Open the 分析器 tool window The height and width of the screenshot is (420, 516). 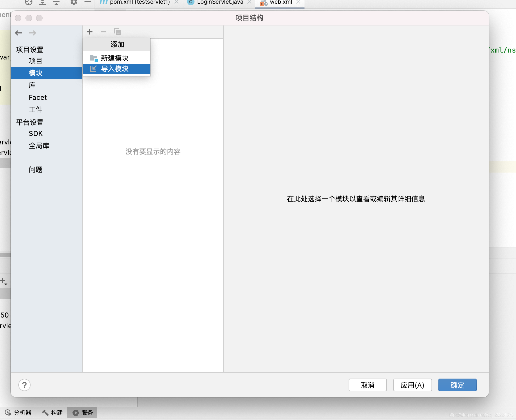tap(18, 413)
